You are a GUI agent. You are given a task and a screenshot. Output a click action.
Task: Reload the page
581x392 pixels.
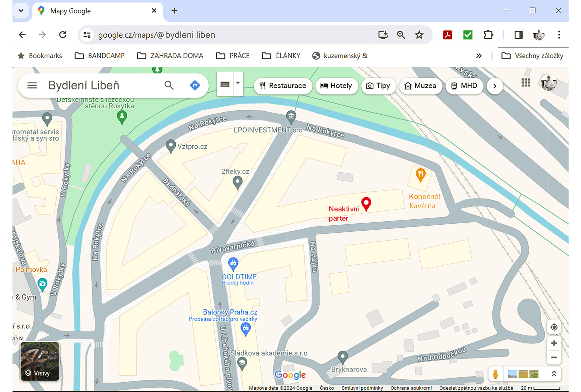(x=63, y=35)
